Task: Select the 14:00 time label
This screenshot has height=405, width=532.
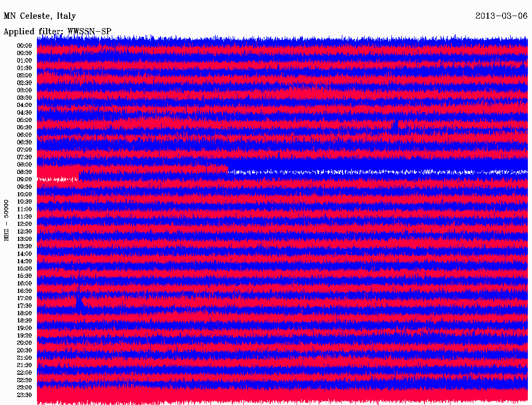Action: [24, 254]
